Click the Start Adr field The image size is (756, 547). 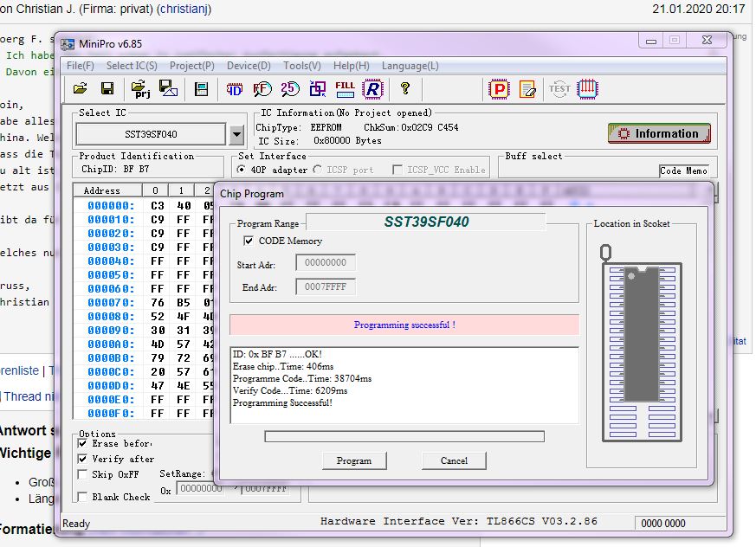326,262
